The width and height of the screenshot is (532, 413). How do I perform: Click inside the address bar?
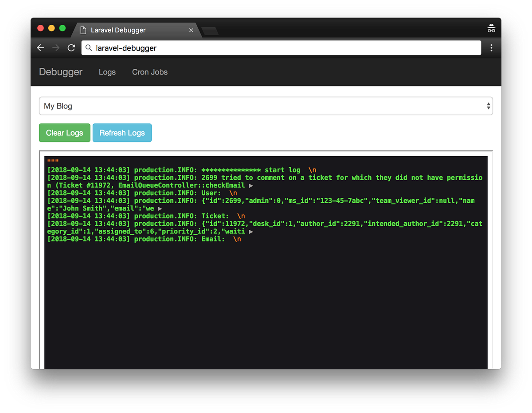point(266,47)
